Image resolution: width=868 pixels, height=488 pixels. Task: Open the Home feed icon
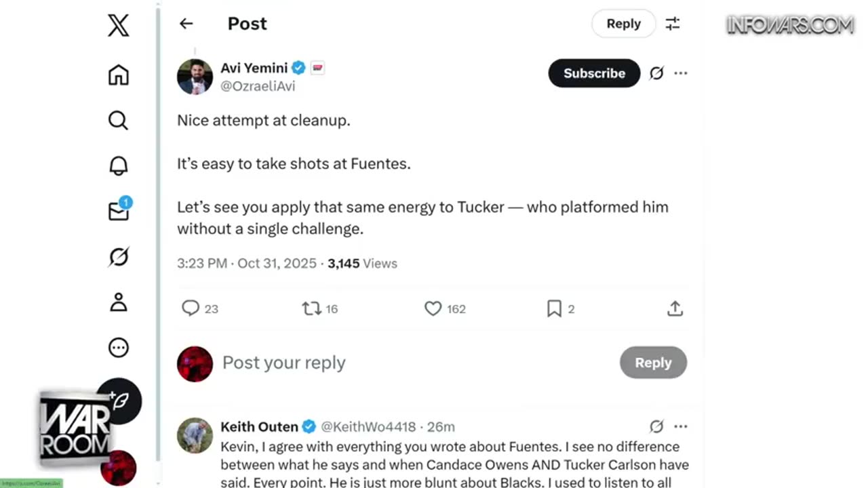(118, 75)
